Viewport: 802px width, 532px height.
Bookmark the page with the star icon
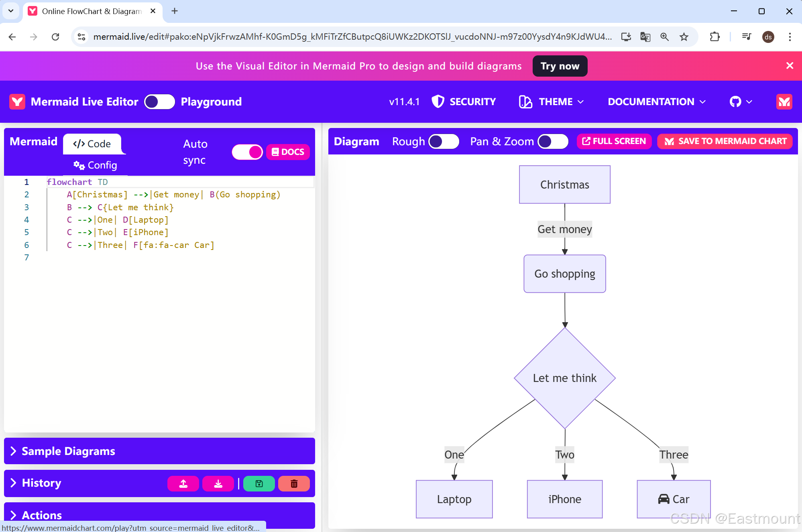pos(684,37)
